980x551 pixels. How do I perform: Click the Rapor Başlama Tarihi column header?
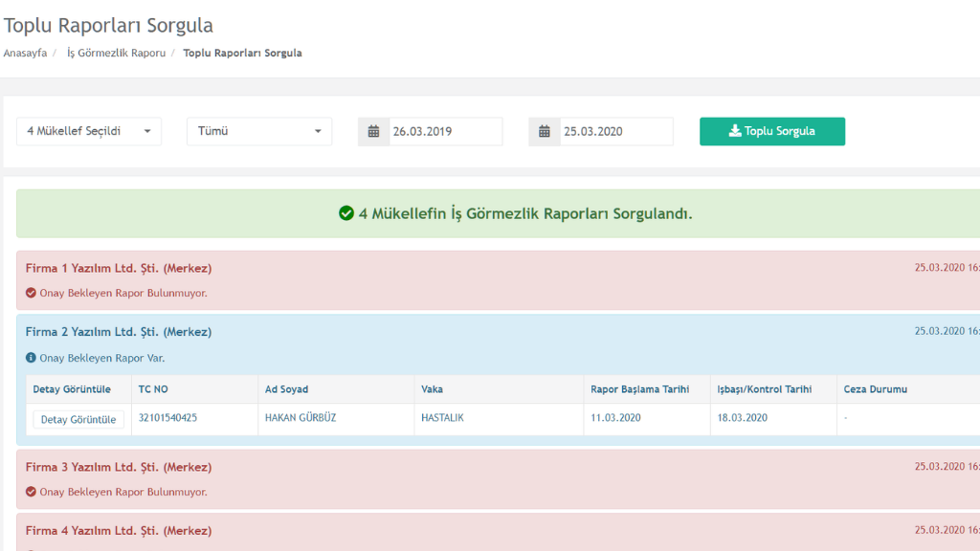(639, 389)
